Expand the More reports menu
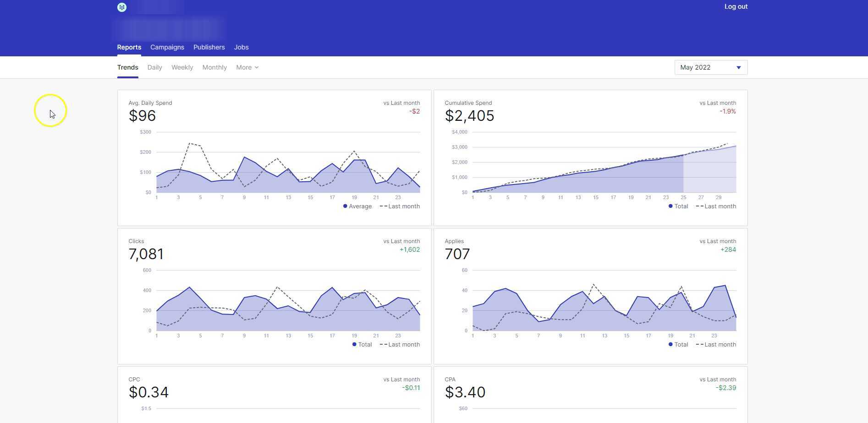 247,67
